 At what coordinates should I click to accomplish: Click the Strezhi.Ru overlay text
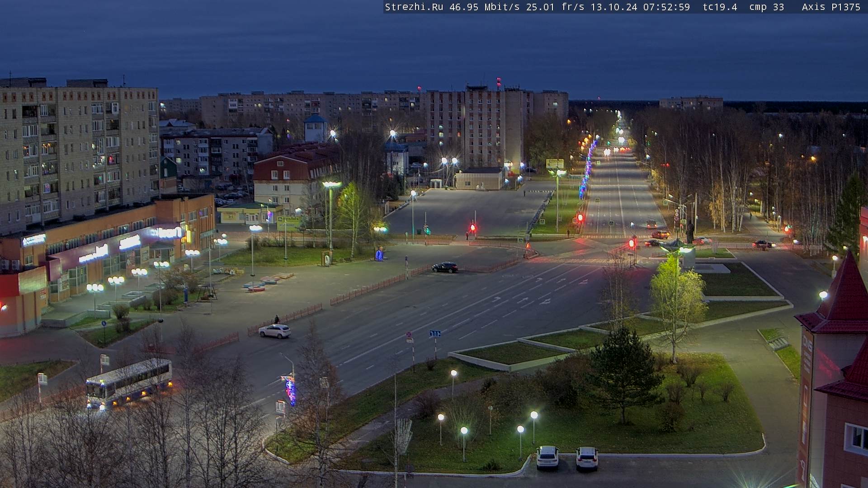pyautogui.click(x=414, y=7)
